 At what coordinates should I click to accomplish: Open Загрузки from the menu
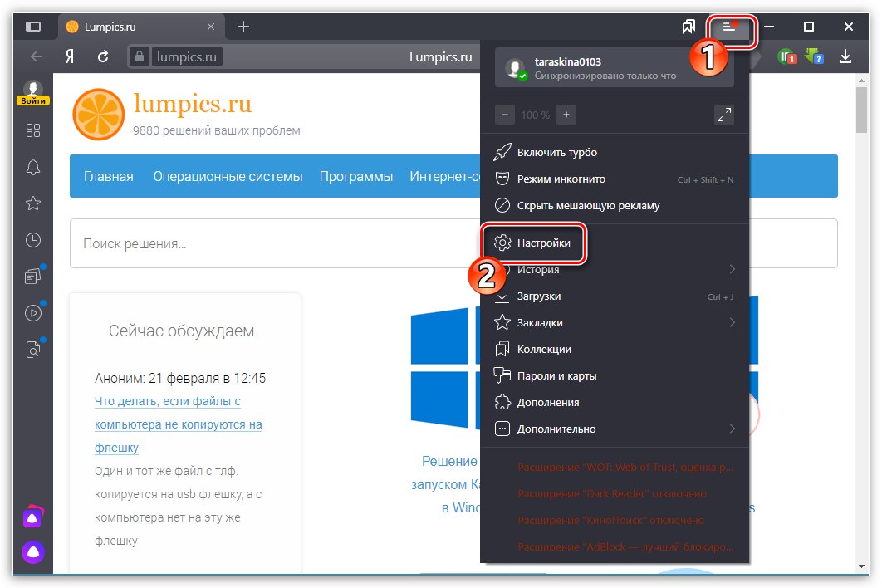615,296
